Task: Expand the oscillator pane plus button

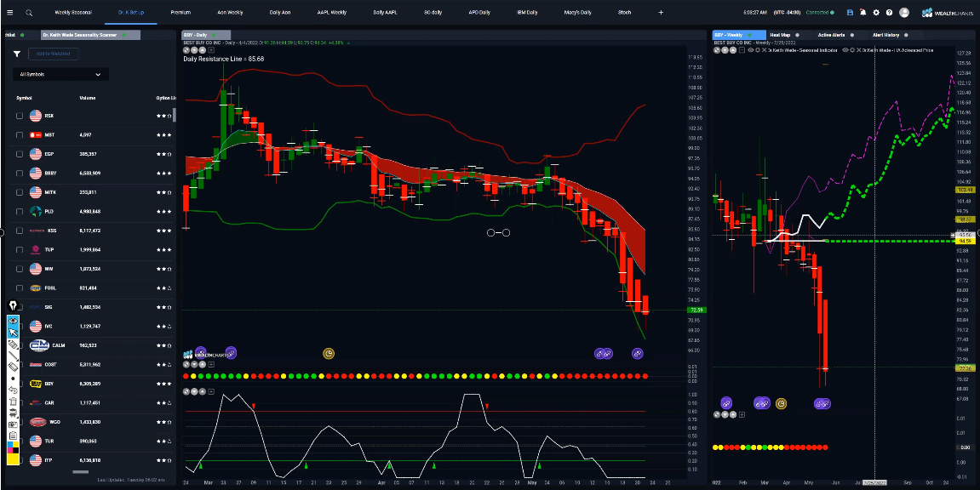Action: coord(210,391)
